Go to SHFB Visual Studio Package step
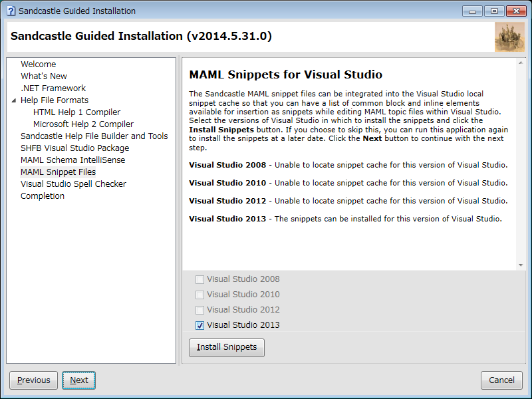 pos(75,148)
